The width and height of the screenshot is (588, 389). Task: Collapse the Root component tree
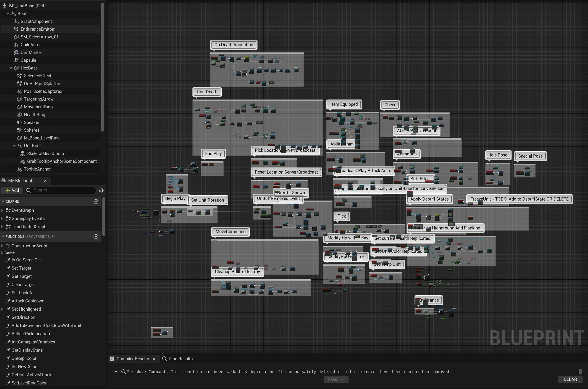coord(7,13)
